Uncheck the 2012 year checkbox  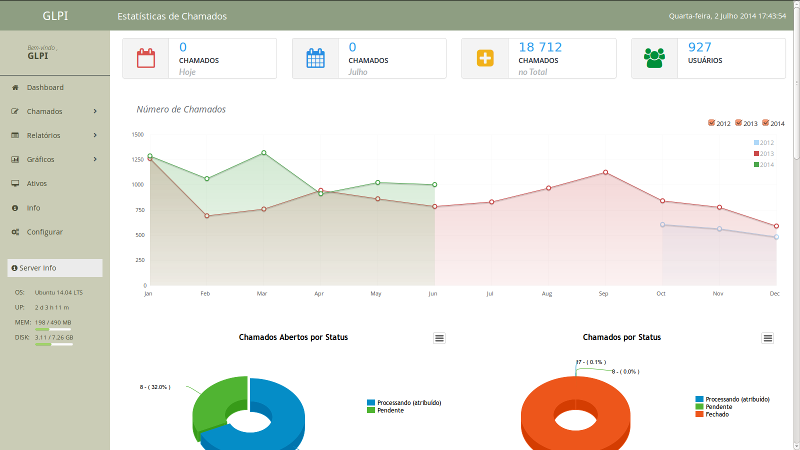[x=711, y=123]
